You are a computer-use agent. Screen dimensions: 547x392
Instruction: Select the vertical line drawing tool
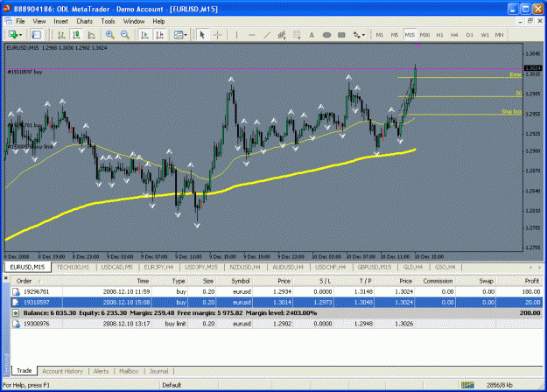[236, 35]
